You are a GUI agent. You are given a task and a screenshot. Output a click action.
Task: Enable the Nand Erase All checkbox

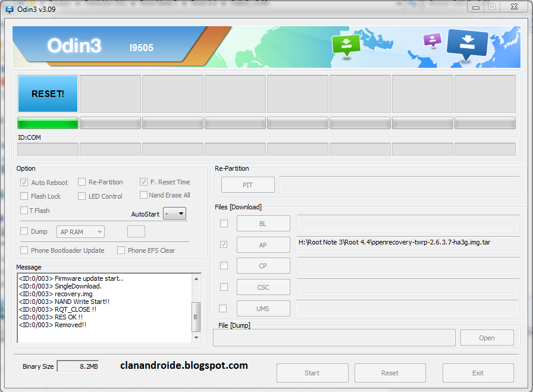tap(143, 195)
